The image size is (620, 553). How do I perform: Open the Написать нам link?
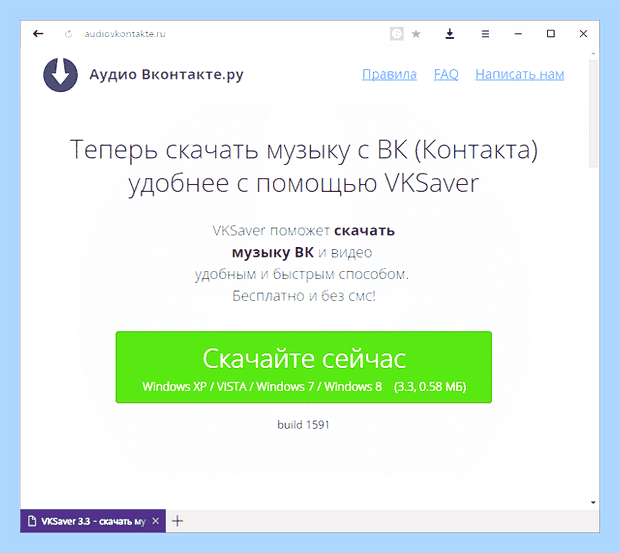(x=520, y=74)
